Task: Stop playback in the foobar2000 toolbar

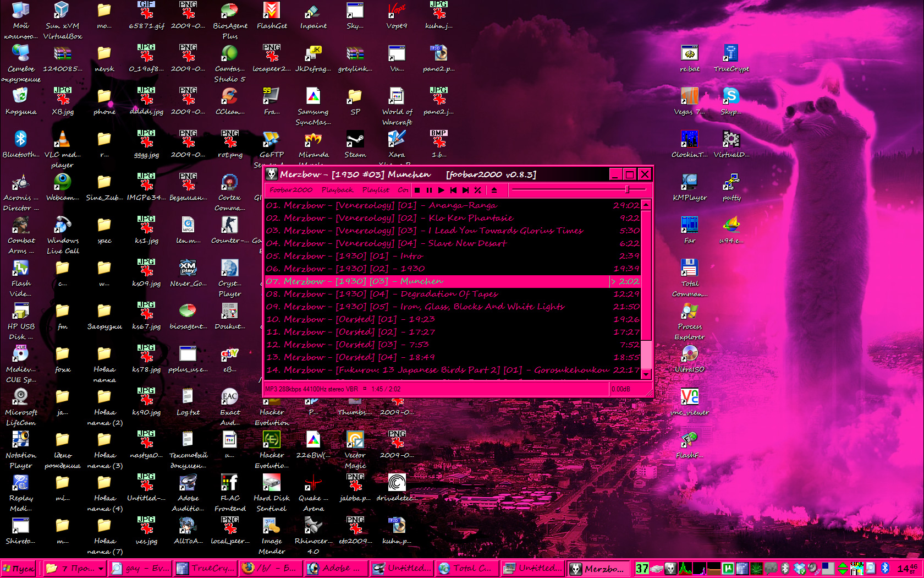Action: [x=417, y=190]
